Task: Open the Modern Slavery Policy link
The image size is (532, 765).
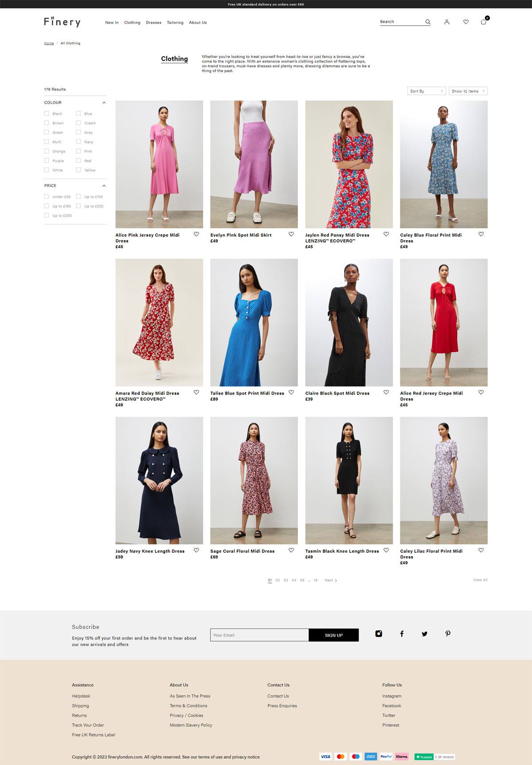Action: (x=191, y=725)
